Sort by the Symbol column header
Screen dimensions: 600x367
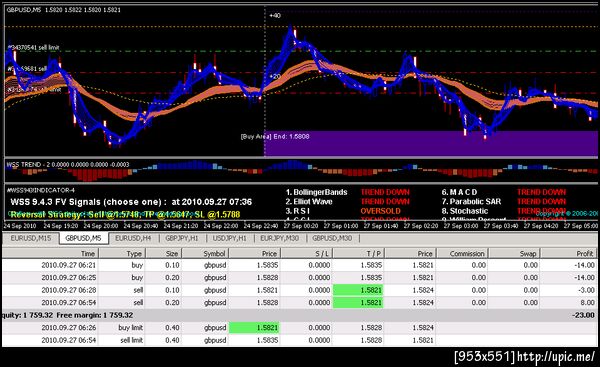point(205,253)
